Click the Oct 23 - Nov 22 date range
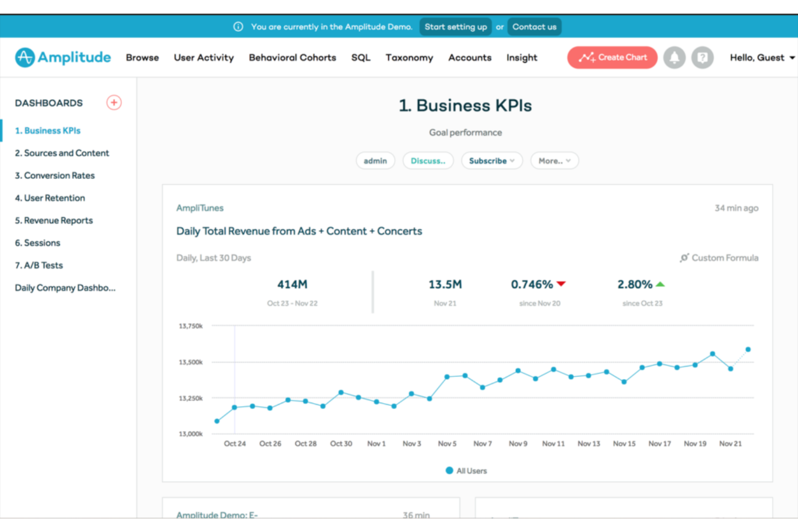 coord(292,303)
